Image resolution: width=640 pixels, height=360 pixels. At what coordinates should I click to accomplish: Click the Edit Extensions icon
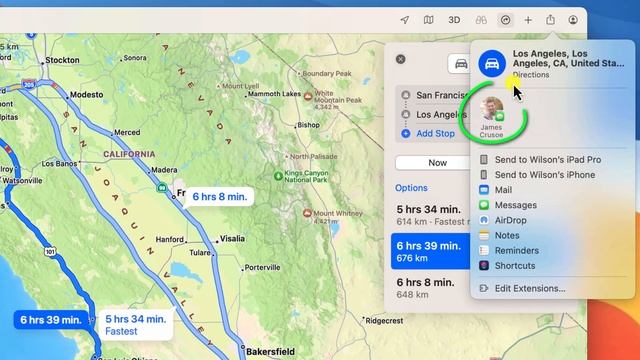pyautogui.click(x=484, y=288)
